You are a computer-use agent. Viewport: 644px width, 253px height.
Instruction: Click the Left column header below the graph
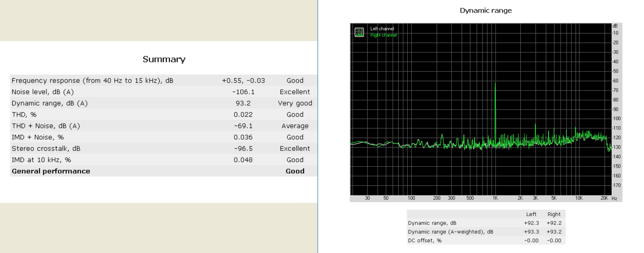click(531, 215)
